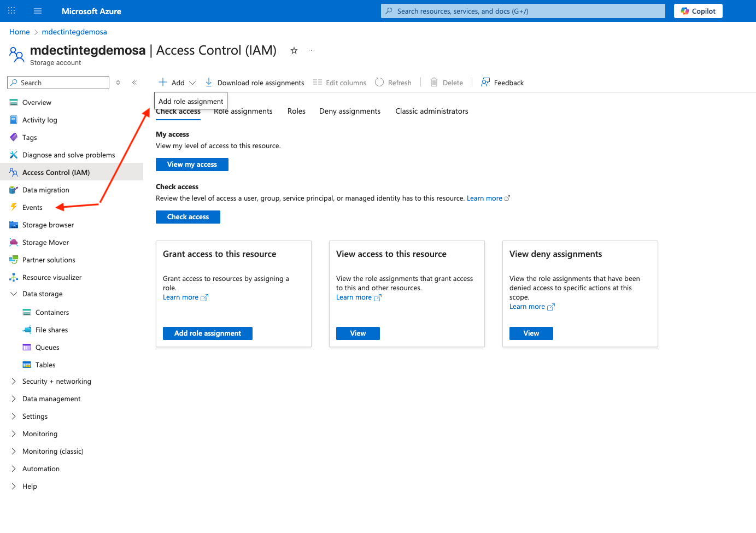Expand the Monitoring section

click(x=14, y=434)
